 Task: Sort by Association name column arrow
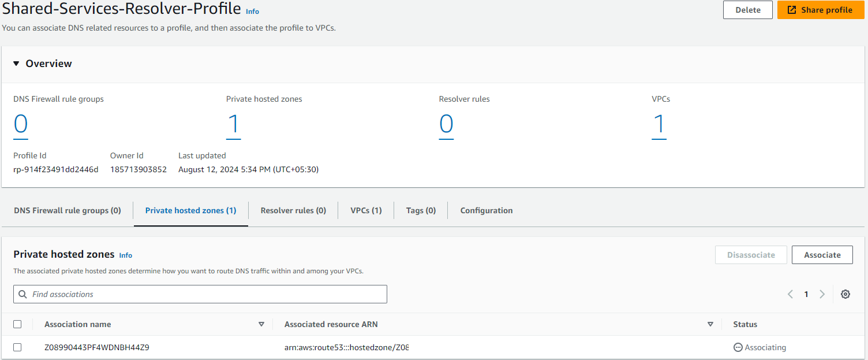click(261, 324)
